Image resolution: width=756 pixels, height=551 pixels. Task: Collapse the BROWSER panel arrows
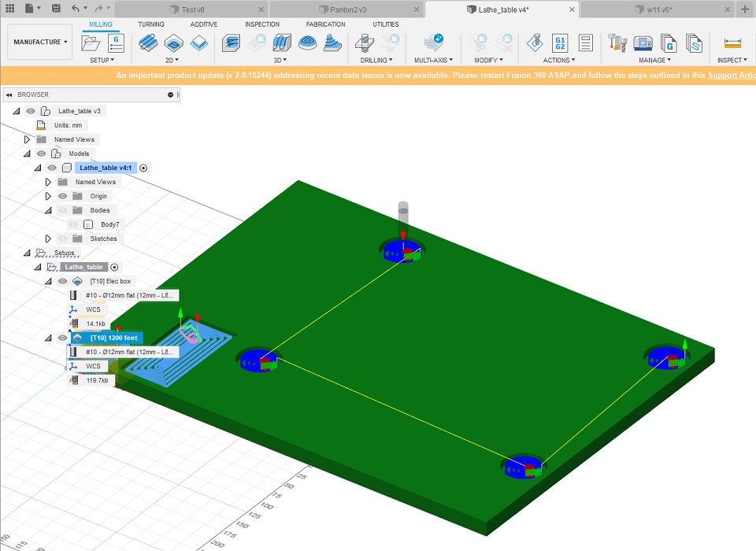point(9,95)
